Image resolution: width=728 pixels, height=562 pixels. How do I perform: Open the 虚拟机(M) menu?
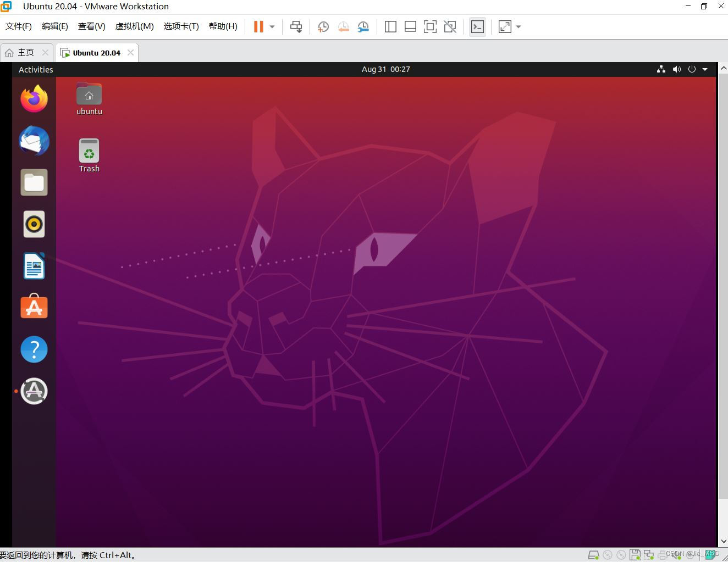(x=134, y=26)
